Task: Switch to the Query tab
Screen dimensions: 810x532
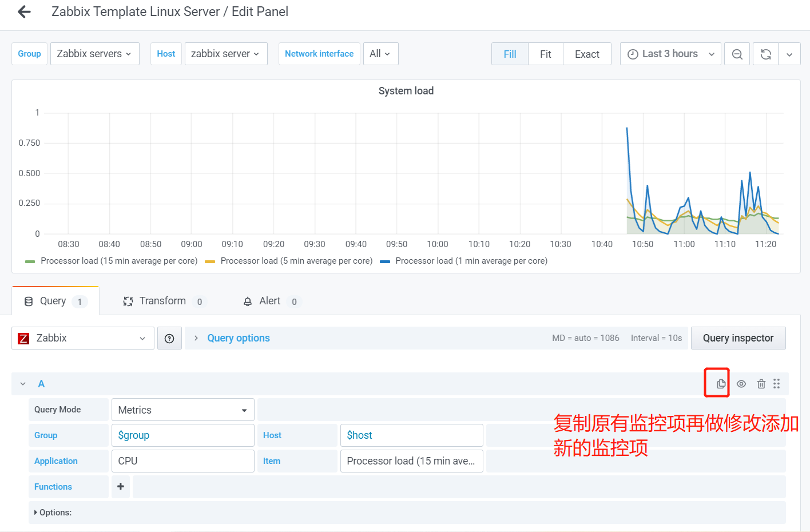Action: tap(55, 301)
